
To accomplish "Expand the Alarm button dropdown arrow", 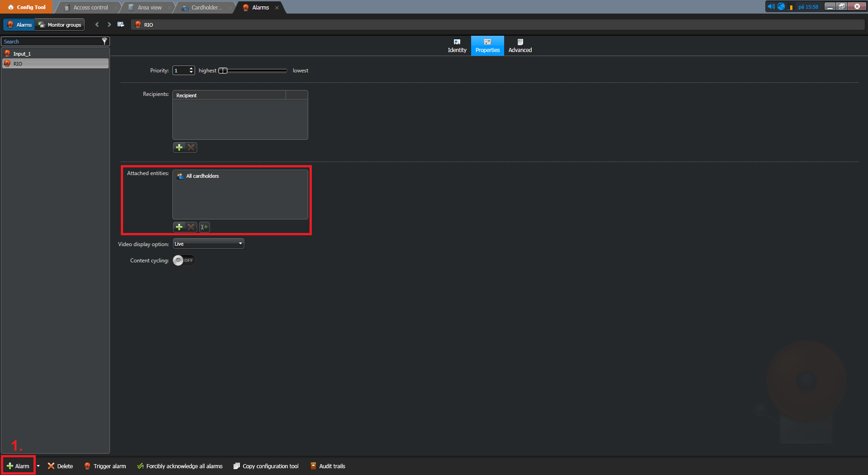I will [x=38, y=466].
